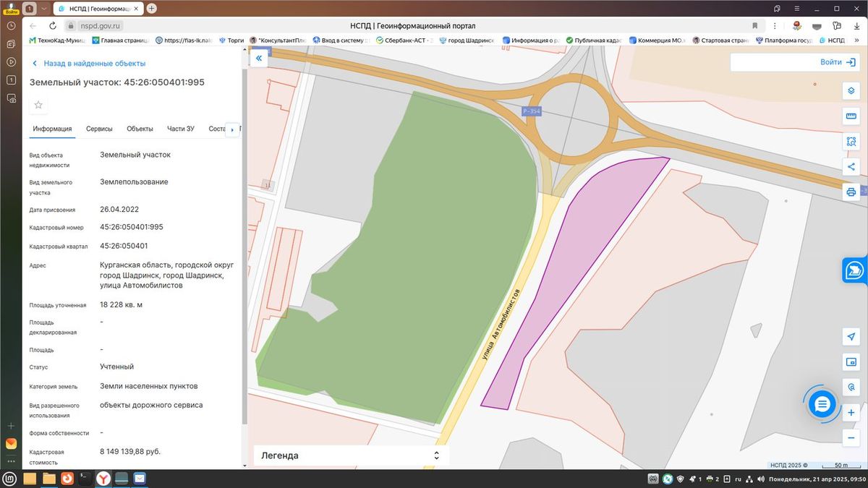Switch to the Сервисы tab

99,129
